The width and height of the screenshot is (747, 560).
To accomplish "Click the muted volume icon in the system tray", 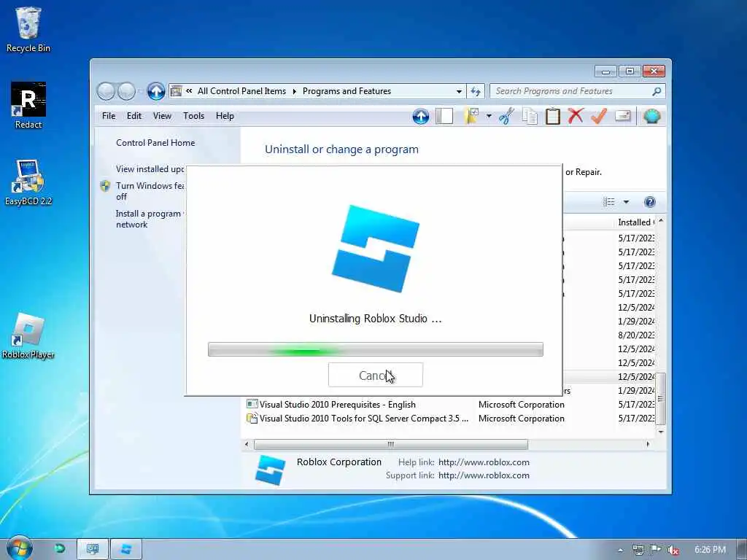I will [673, 550].
